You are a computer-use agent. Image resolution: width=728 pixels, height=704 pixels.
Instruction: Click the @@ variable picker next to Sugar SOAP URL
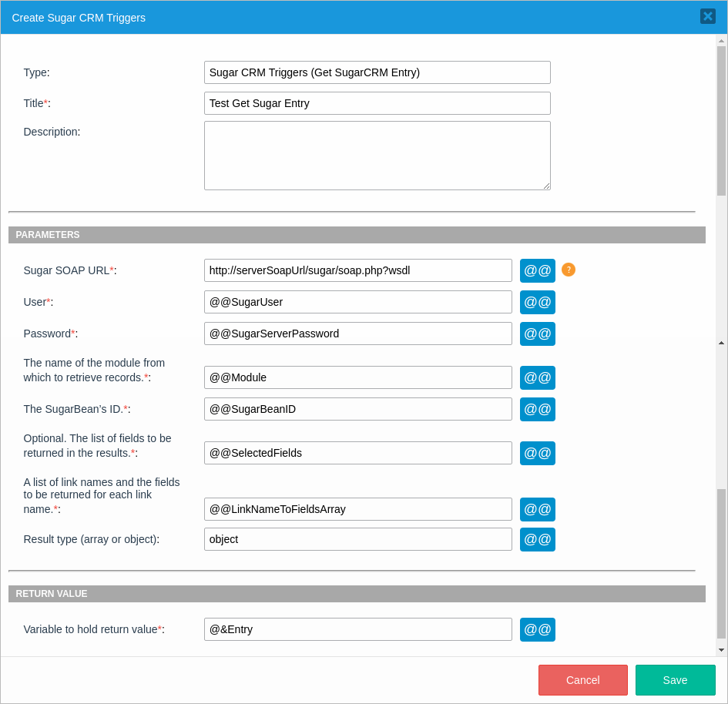tap(537, 270)
